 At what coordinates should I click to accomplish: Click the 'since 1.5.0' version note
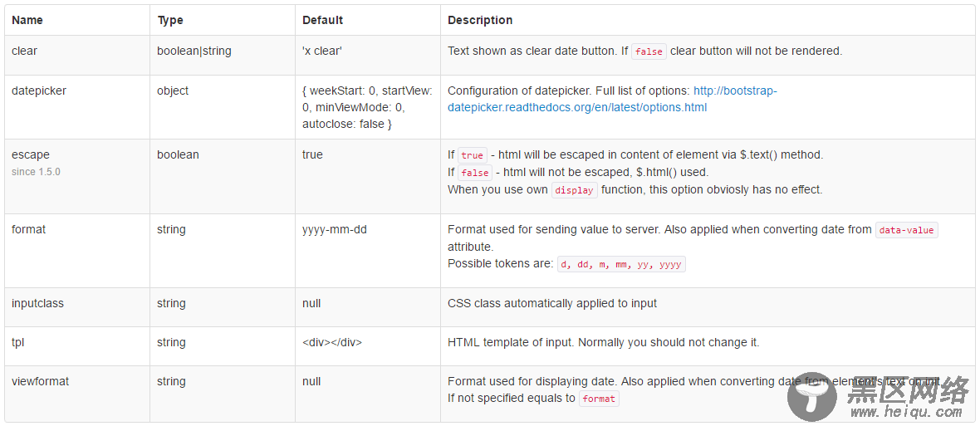36,171
